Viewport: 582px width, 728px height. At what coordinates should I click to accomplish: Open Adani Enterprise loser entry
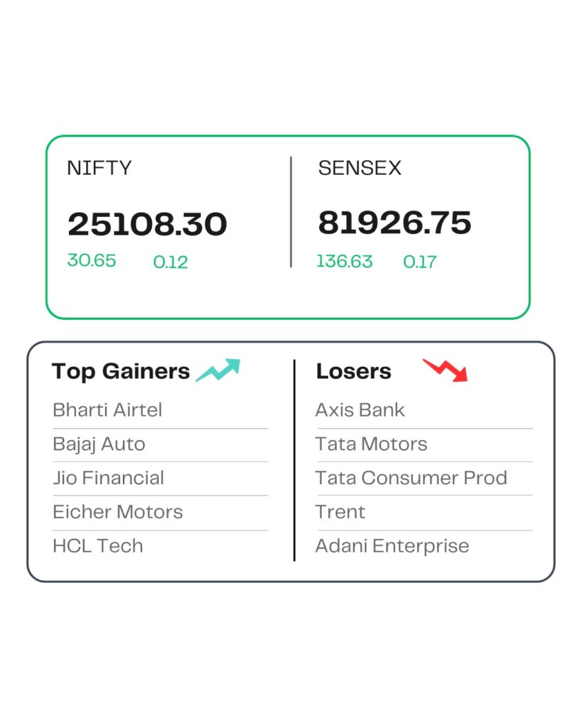392,546
